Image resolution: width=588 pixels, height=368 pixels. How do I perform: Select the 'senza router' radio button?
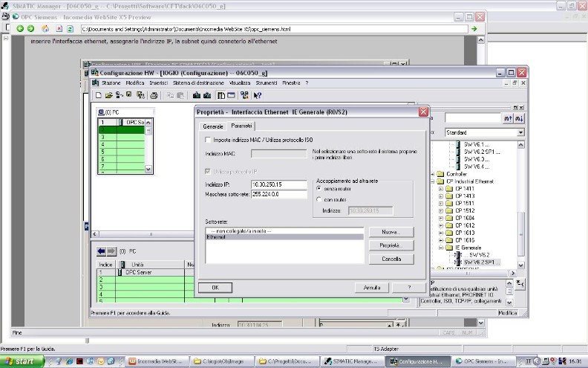click(319, 189)
